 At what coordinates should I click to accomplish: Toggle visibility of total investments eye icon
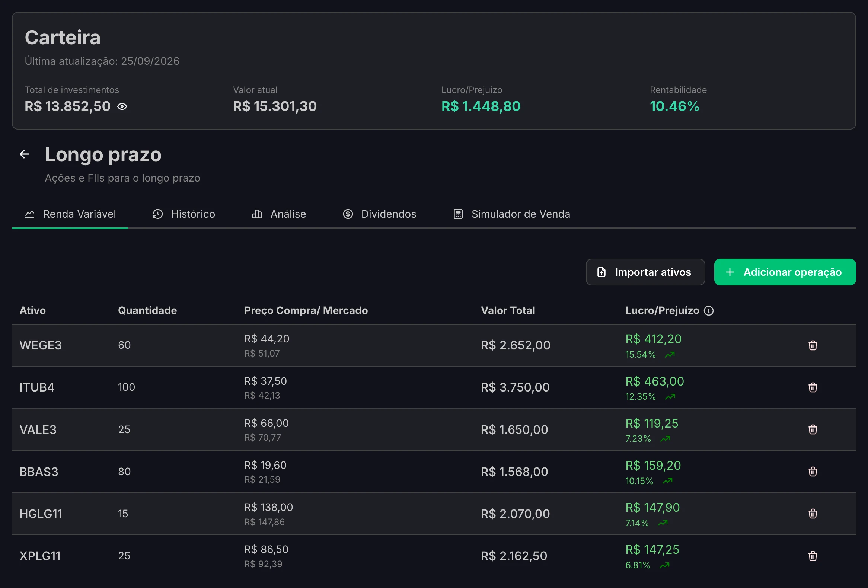click(x=122, y=107)
